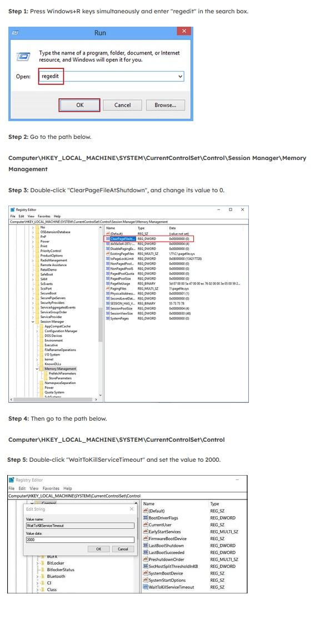This screenshot has width=315, height=644.
Task: Click the icon beside LastBootShutdown value
Action: [146, 546]
